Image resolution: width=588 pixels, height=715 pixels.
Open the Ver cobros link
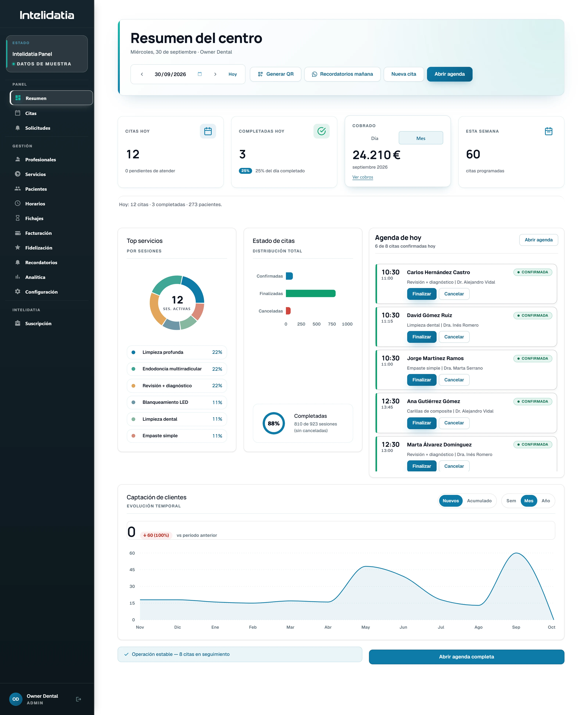click(x=362, y=177)
